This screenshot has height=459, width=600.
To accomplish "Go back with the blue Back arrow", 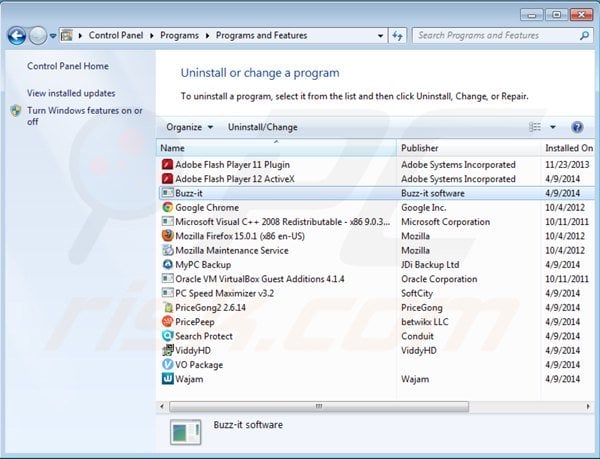I will [17, 36].
